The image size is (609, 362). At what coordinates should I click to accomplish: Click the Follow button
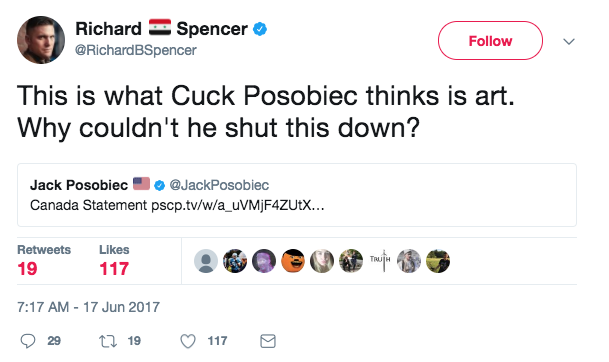click(490, 41)
